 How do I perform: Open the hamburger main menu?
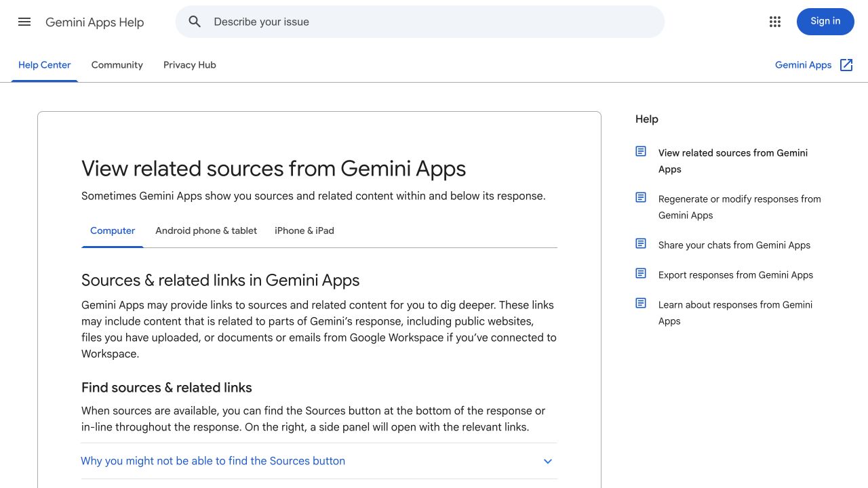click(24, 22)
